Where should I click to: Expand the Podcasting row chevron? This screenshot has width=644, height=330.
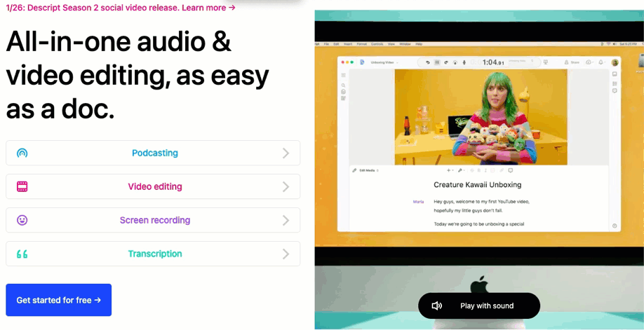tap(286, 153)
